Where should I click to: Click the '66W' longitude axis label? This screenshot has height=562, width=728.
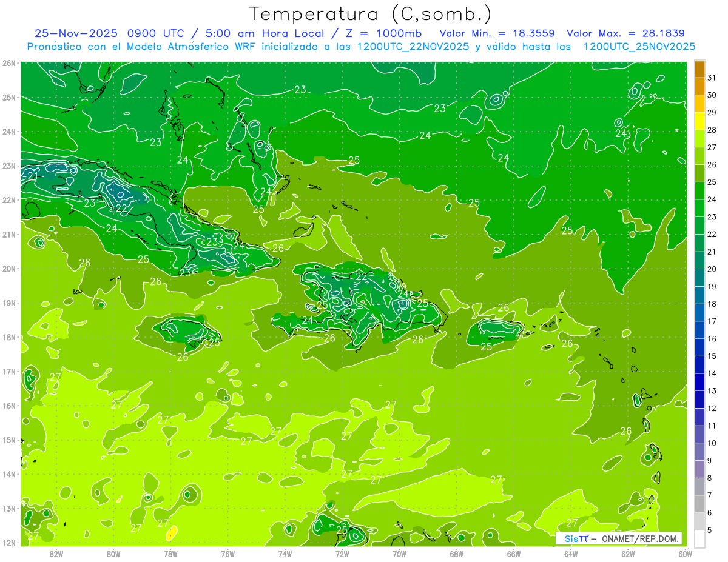[514, 553]
